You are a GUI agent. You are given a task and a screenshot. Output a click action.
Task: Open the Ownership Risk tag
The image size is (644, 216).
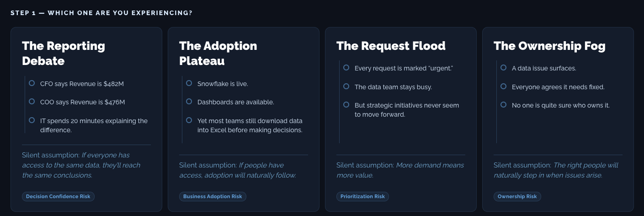tap(517, 196)
